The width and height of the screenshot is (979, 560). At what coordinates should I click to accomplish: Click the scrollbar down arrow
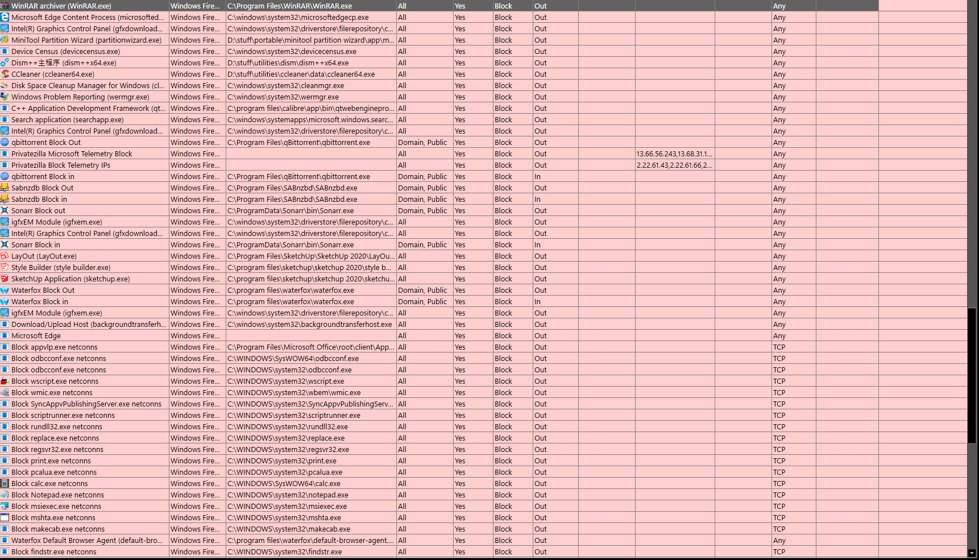click(972, 553)
